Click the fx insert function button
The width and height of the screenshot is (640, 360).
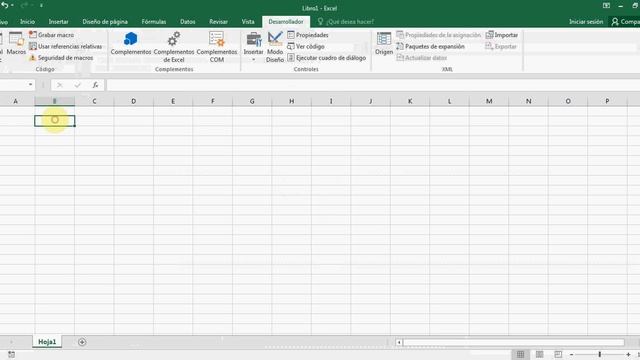point(95,85)
